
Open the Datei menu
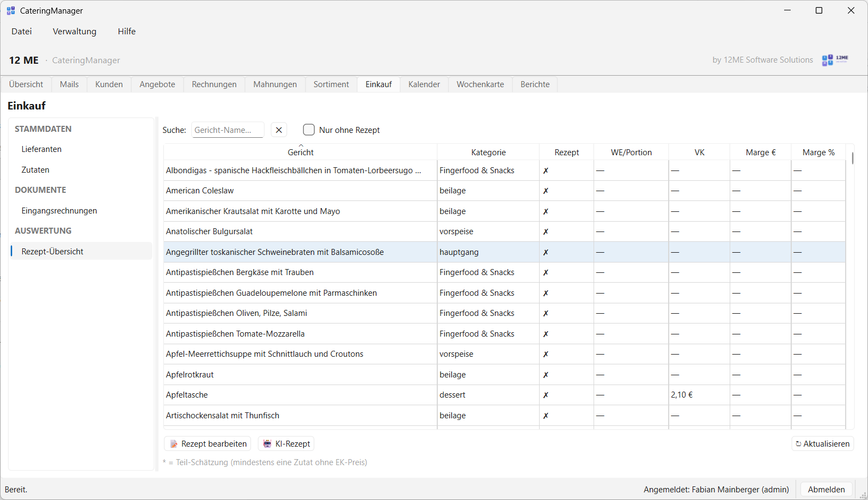click(22, 31)
